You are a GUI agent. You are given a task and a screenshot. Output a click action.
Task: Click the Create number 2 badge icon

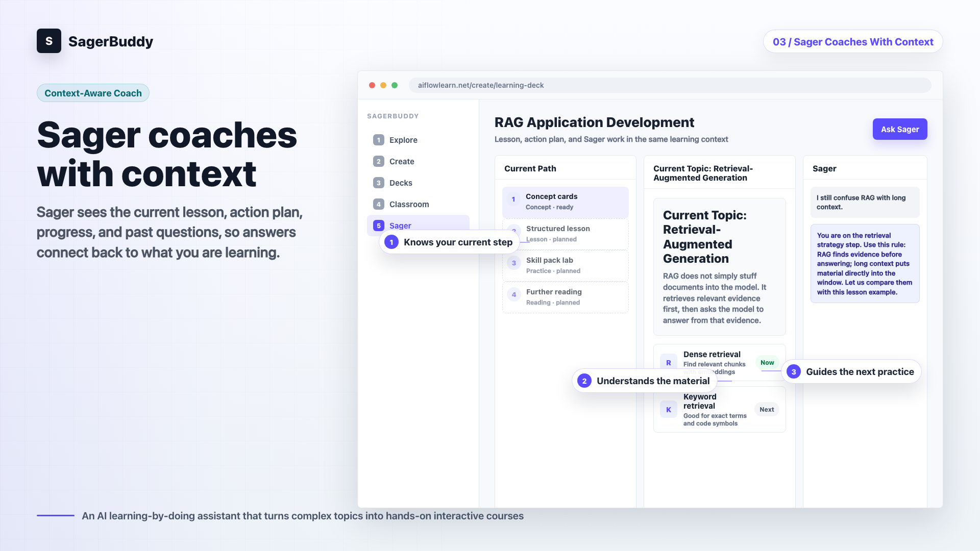click(378, 161)
